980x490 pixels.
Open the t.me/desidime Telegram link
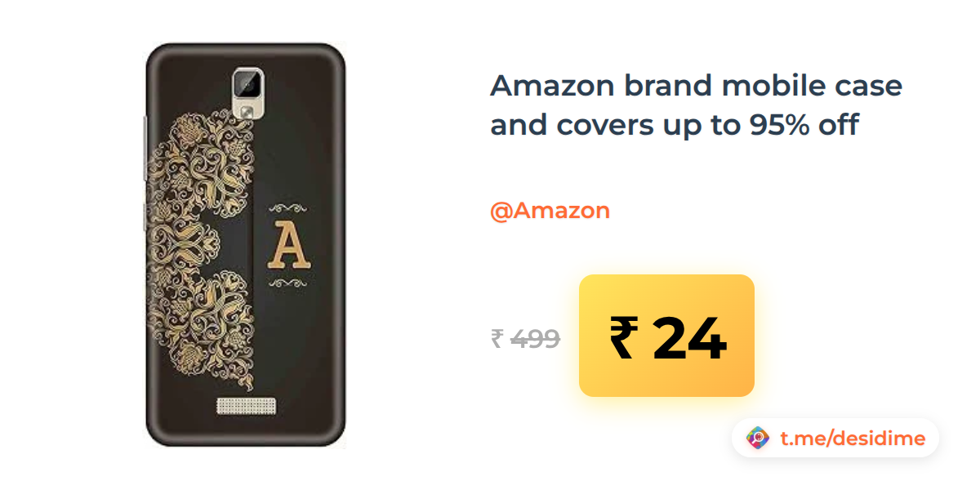853,439
